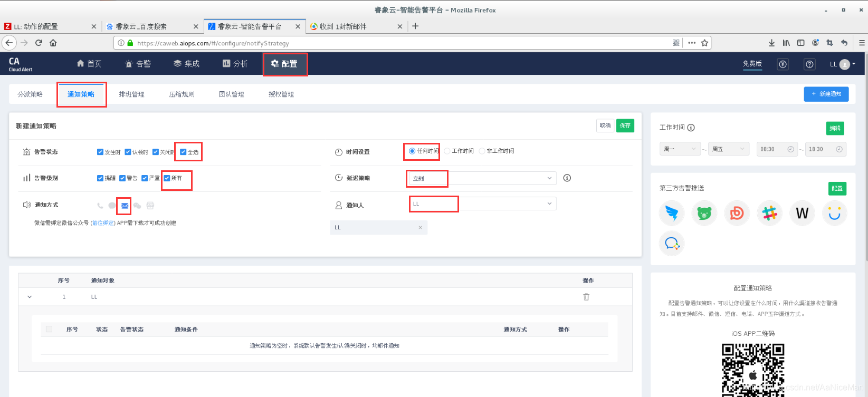The height and width of the screenshot is (397, 868).
Task: Toggle the 所有 alert level checkbox
Action: (167, 178)
